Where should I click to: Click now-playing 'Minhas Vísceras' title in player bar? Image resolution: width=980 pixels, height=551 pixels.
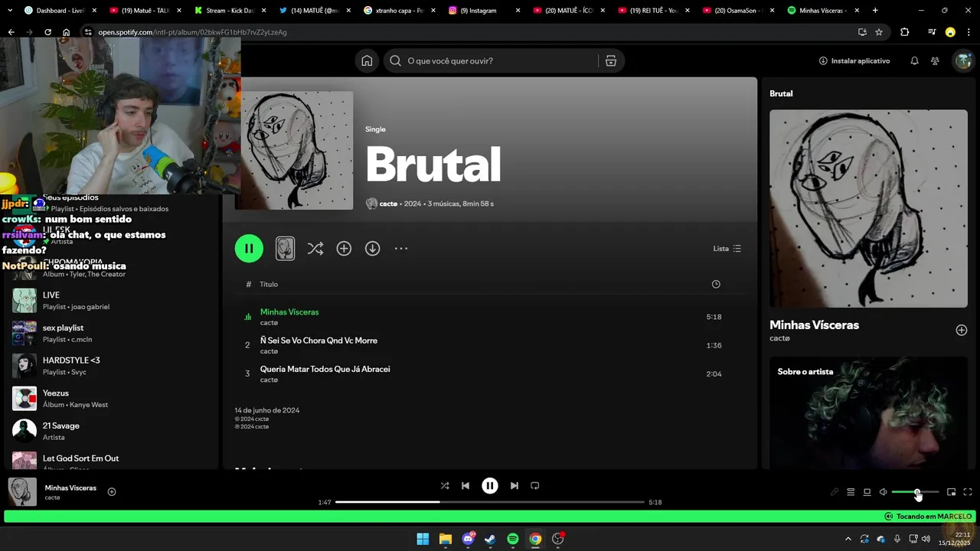point(70,487)
